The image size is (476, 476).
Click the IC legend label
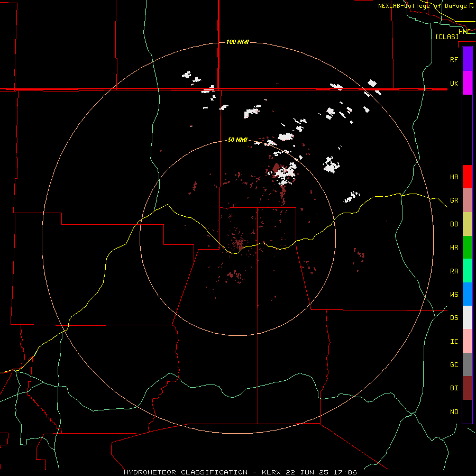point(454,341)
